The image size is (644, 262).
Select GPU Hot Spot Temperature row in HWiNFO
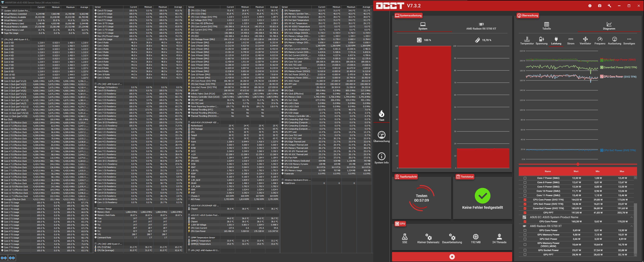326,20
